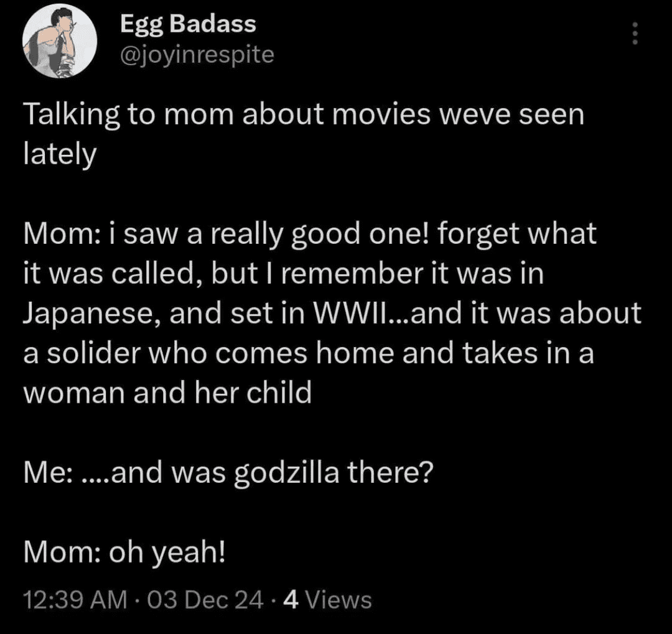Select the godzilla question line
672x634 pixels.
pos(228,472)
